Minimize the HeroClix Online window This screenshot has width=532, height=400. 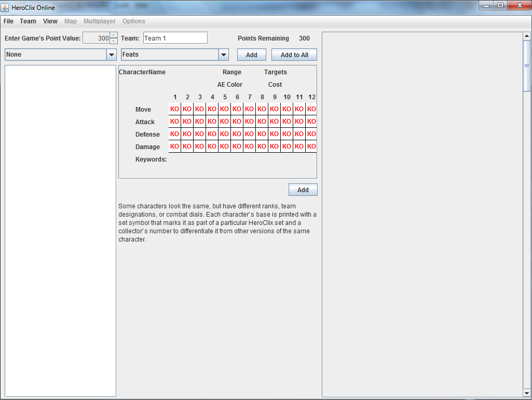(486, 6)
